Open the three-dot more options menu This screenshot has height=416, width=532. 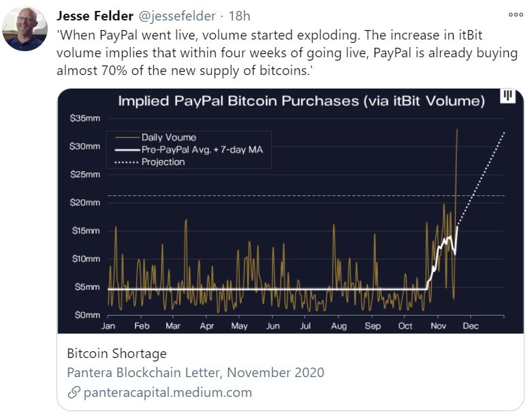(516, 15)
